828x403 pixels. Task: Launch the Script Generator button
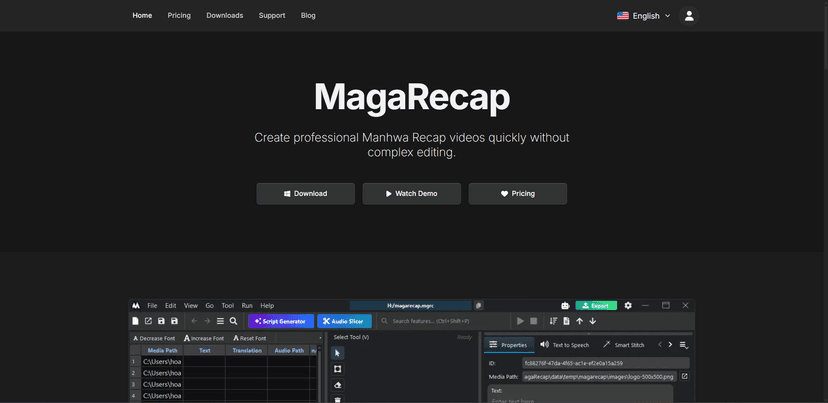(281, 321)
